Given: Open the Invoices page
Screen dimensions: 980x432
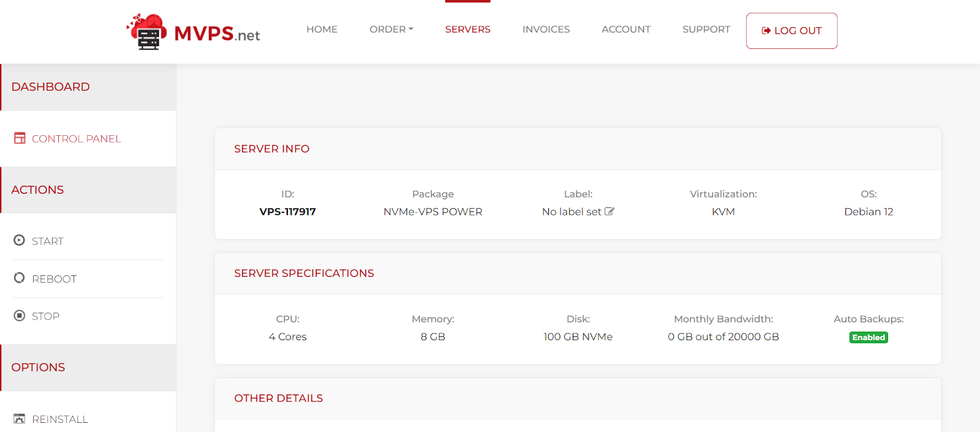Looking at the screenshot, I should [546, 29].
